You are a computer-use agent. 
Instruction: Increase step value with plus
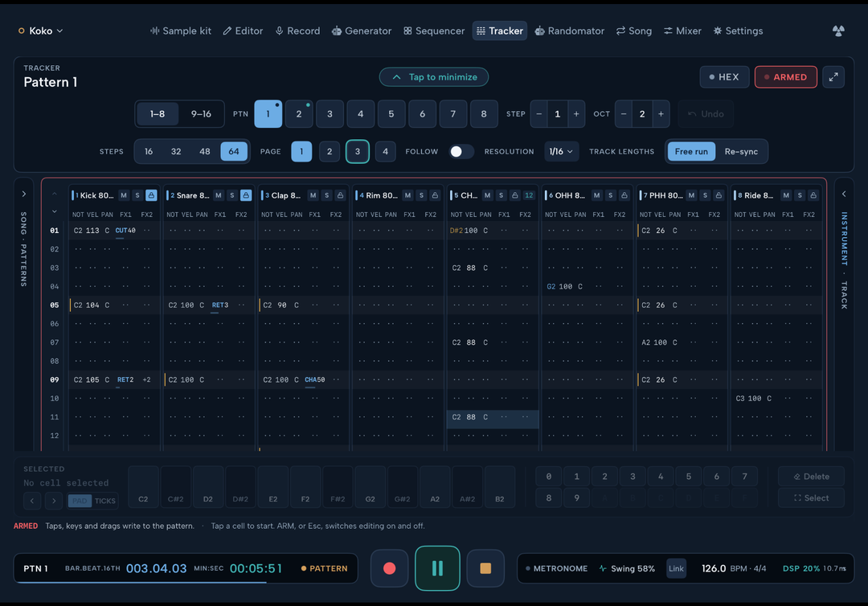pos(576,114)
